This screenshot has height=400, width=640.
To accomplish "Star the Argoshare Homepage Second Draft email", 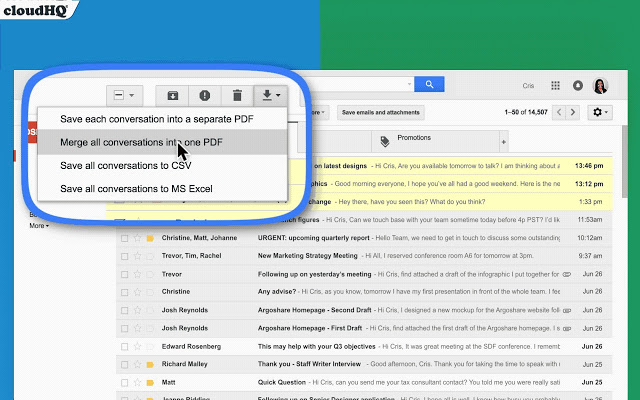I will tap(138, 310).
